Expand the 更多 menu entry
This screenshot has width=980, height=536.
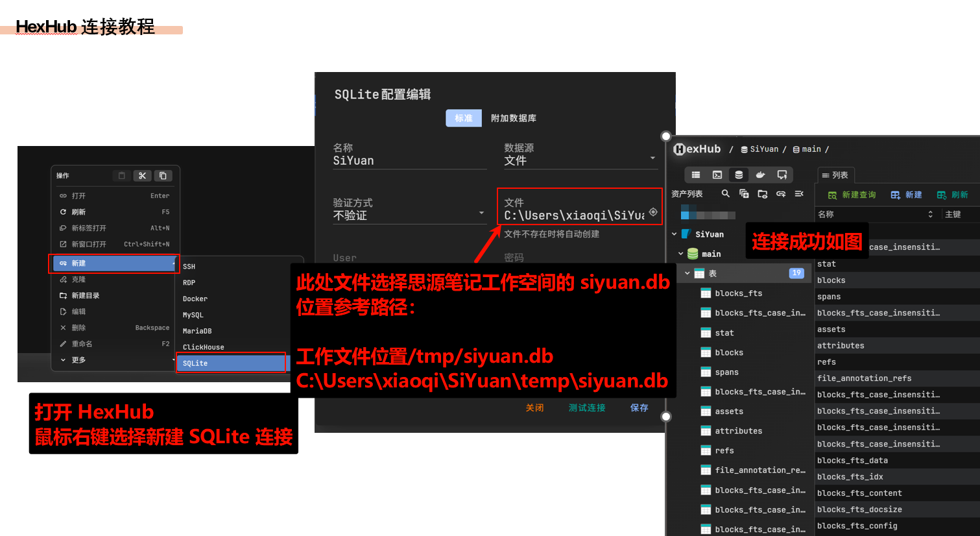(x=115, y=360)
